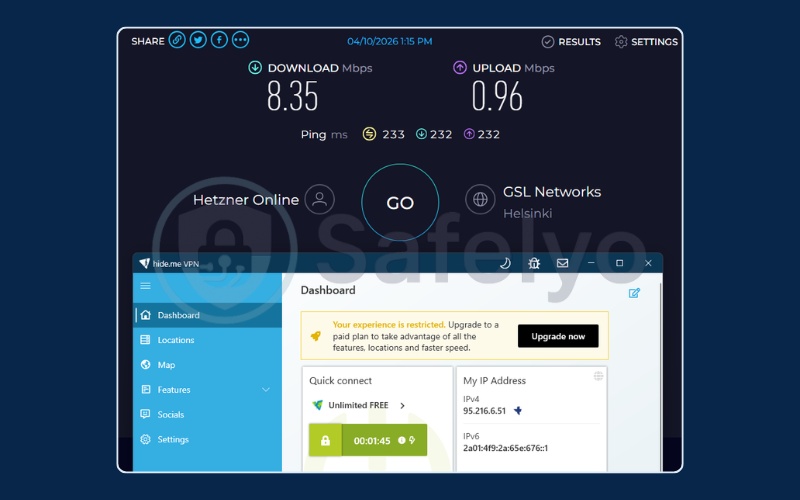The height and width of the screenshot is (500, 800).
Task: Click the download ping value 232
Action: point(441,134)
